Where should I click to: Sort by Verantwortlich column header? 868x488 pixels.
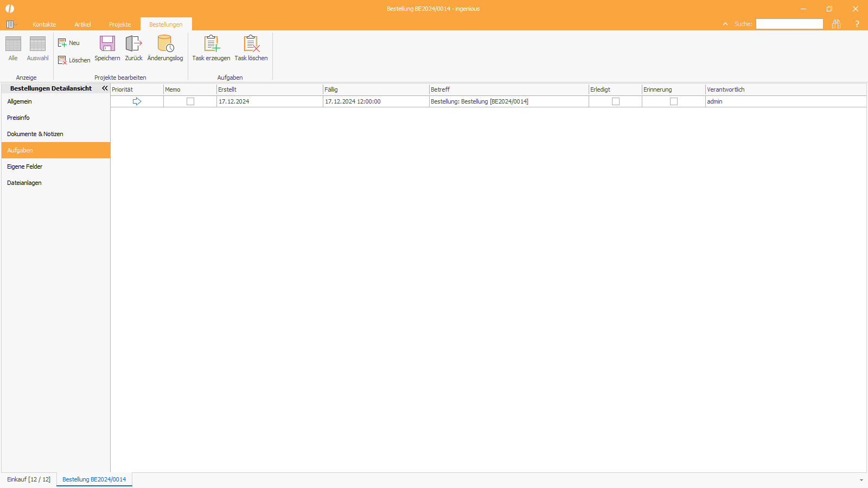click(786, 89)
